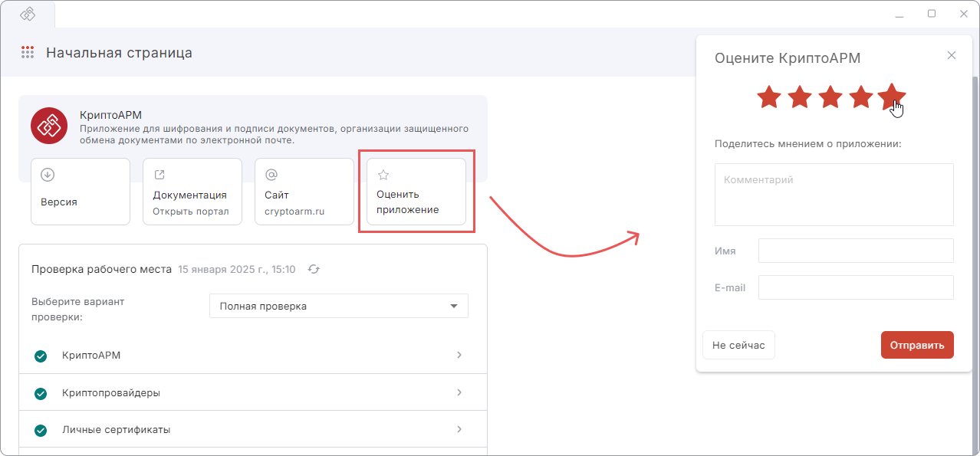
Task: Click the Не сейчас button
Action: click(x=738, y=345)
